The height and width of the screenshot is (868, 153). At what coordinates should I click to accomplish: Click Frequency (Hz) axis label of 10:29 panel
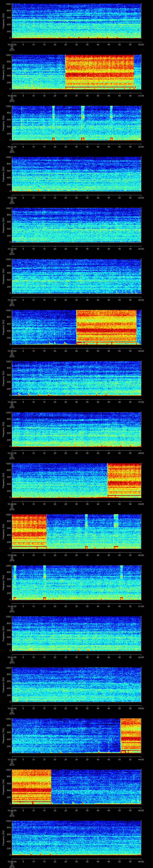click(3, 21)
